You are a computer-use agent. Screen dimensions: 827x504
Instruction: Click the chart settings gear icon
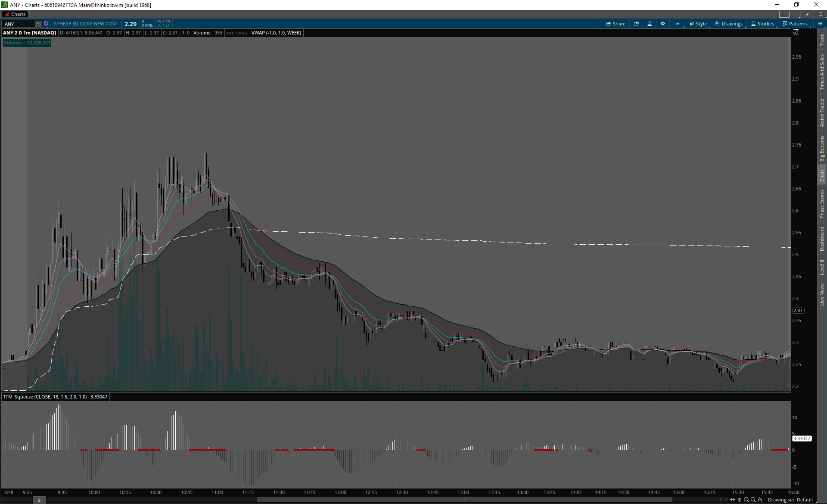(663, 24)
